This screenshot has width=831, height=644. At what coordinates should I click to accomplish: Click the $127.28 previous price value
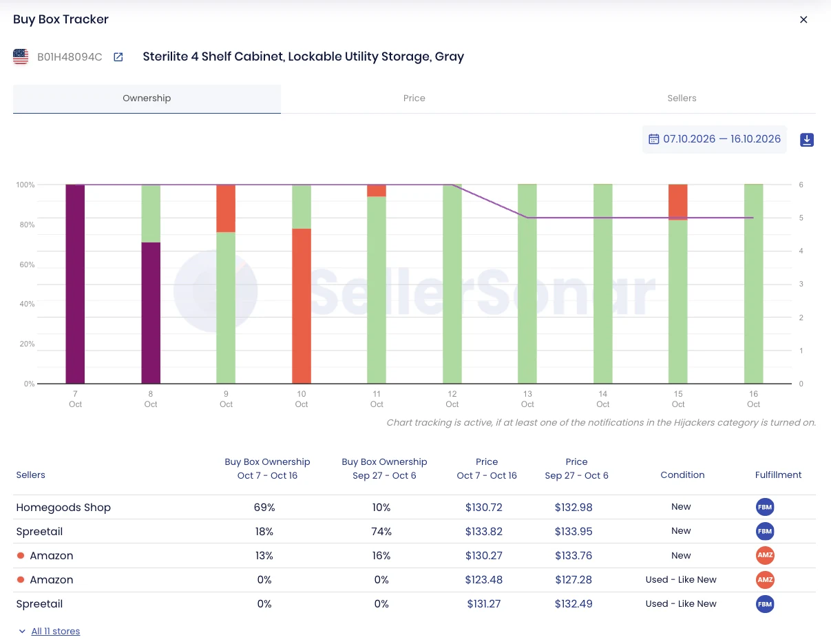[x=574, y=580]
